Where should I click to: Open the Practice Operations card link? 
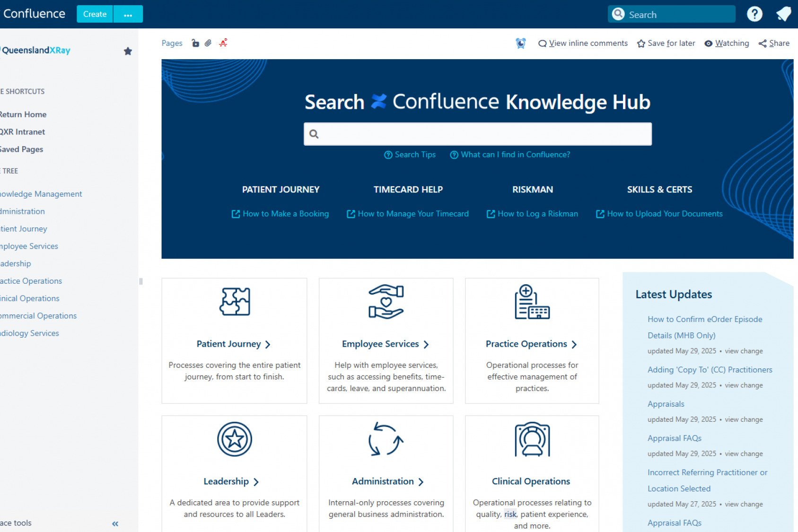tap(531, 344)
